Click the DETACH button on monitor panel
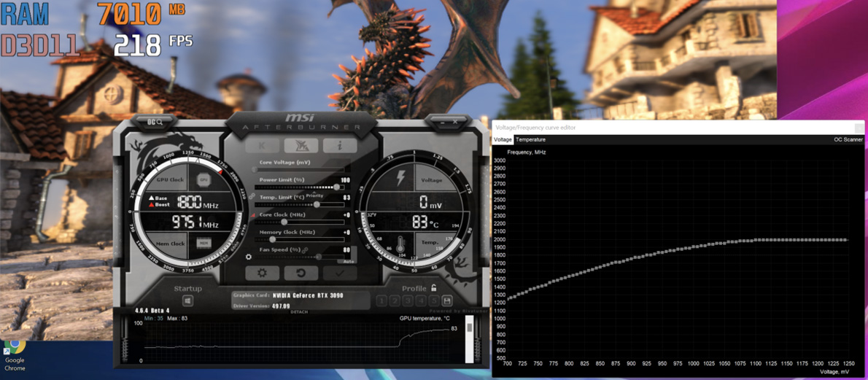This screenshot has height=380, width=868. (x=300, y=312)
